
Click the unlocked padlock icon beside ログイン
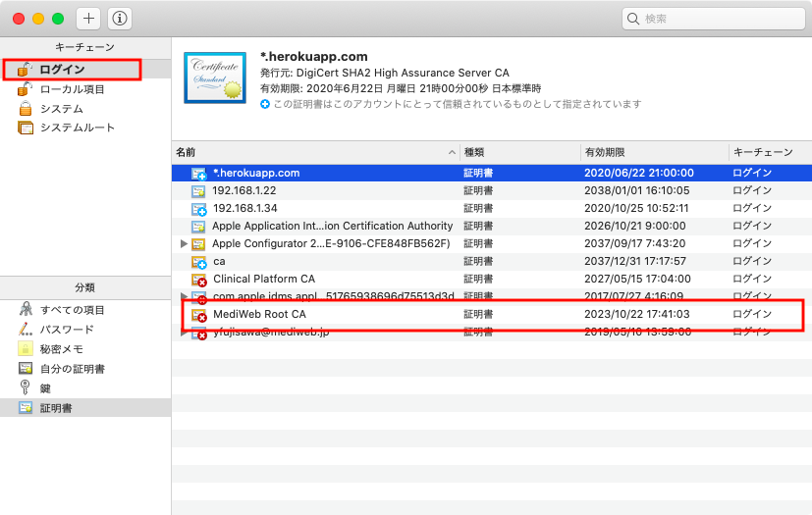[25, 69]
